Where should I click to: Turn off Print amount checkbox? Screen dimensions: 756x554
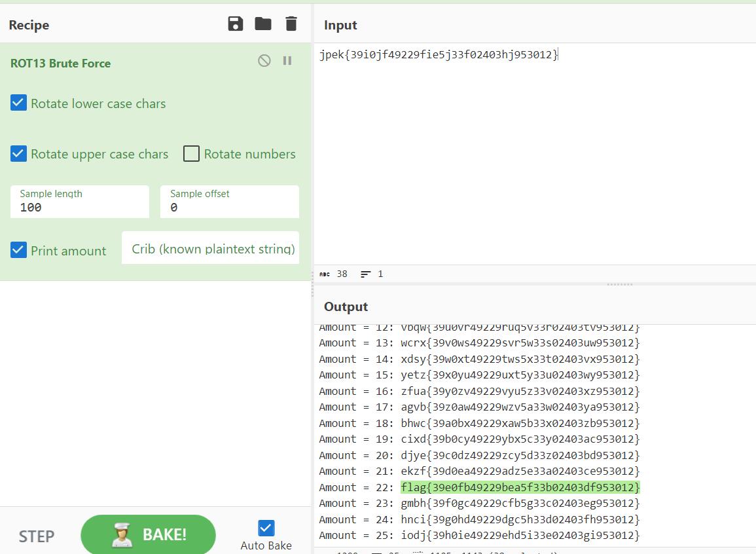[18, 250]
